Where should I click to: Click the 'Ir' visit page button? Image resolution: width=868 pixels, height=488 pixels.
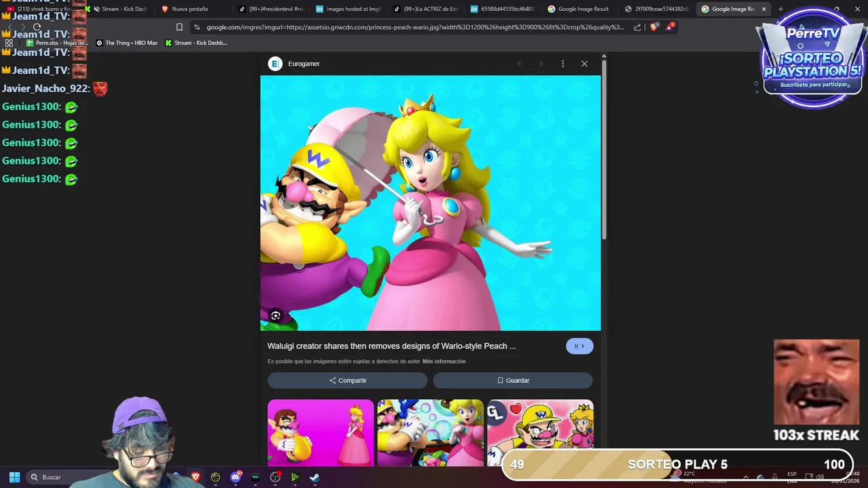pos(579,346)
